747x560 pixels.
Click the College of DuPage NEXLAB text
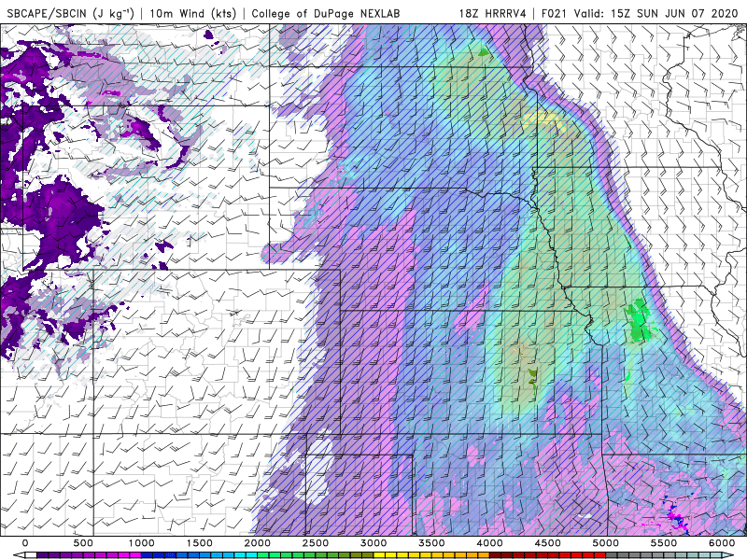326,13
